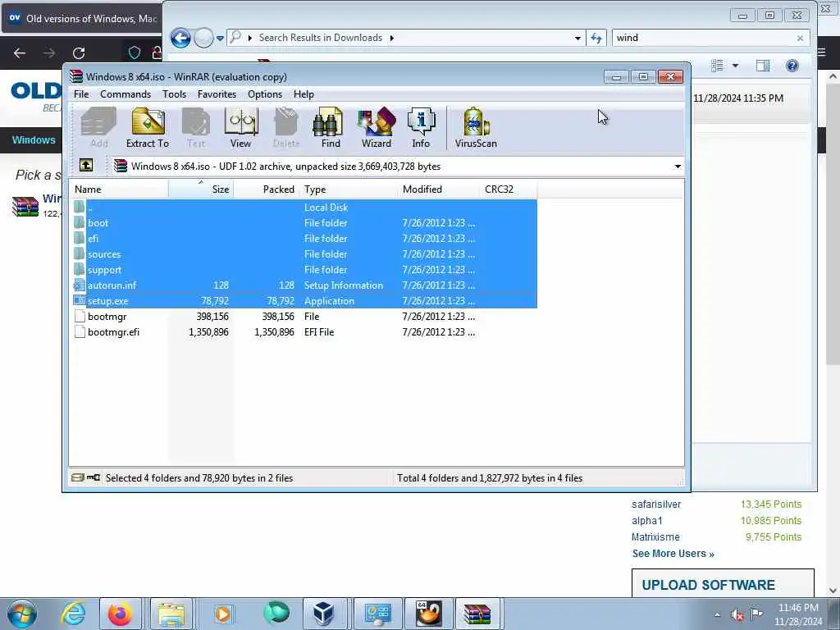Viewport: 840px width, 630px height.
Task: Sort by Name column header
Action: (118, 189)
